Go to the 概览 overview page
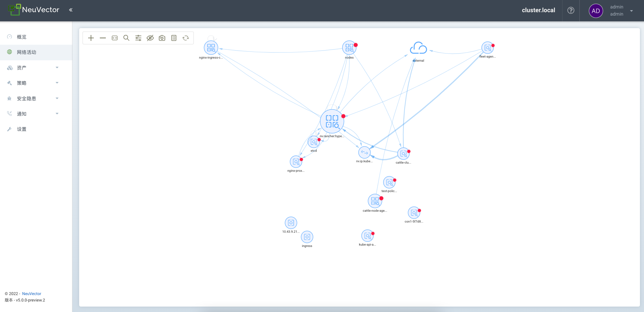The height and width of the screenshot is (312, 644). click(22, 37)
